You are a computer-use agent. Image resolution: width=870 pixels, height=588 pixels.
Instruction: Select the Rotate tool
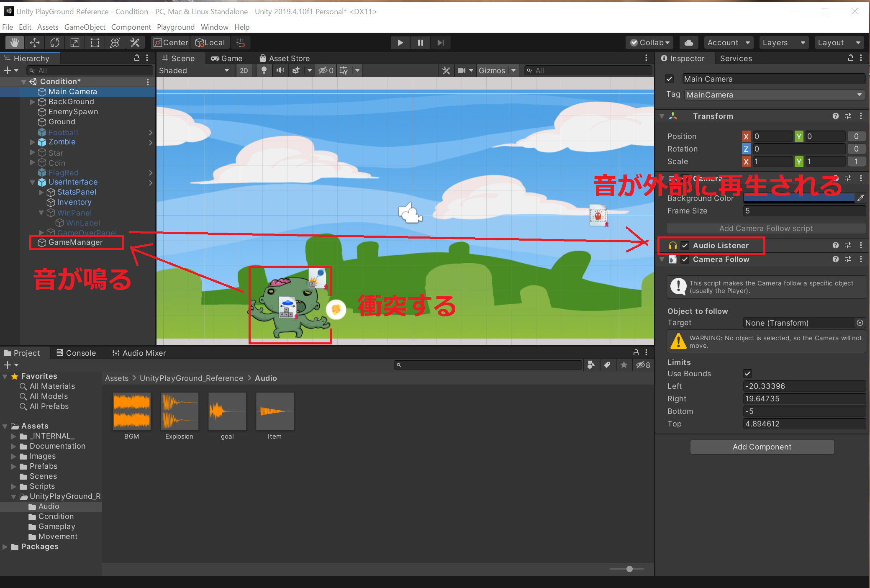[x=55, y=43]
